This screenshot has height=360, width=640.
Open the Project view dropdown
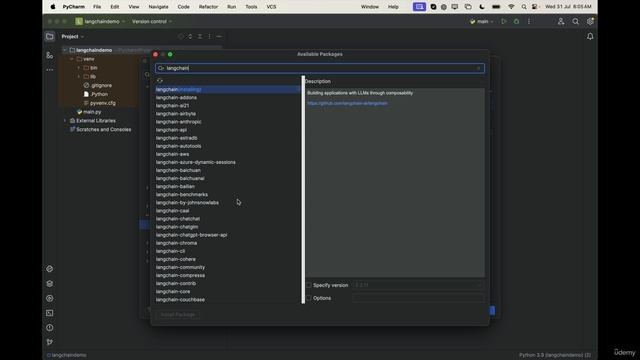coord(73,37)
